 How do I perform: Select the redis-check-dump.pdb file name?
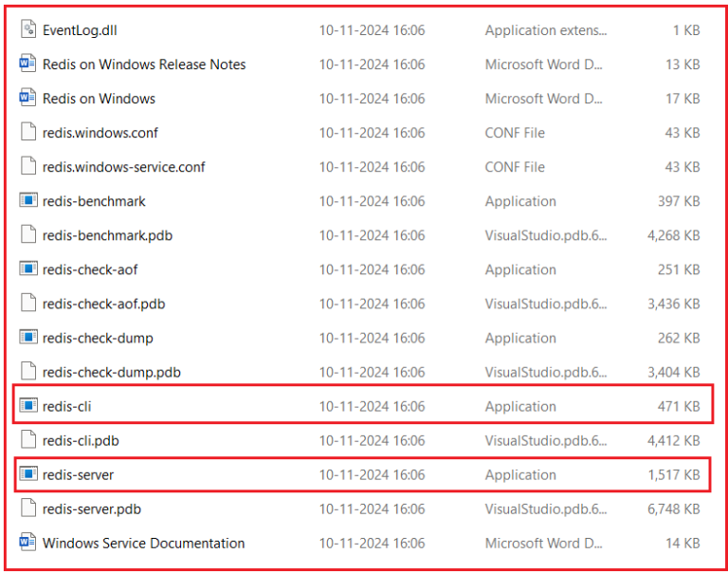tap(111, 372)
